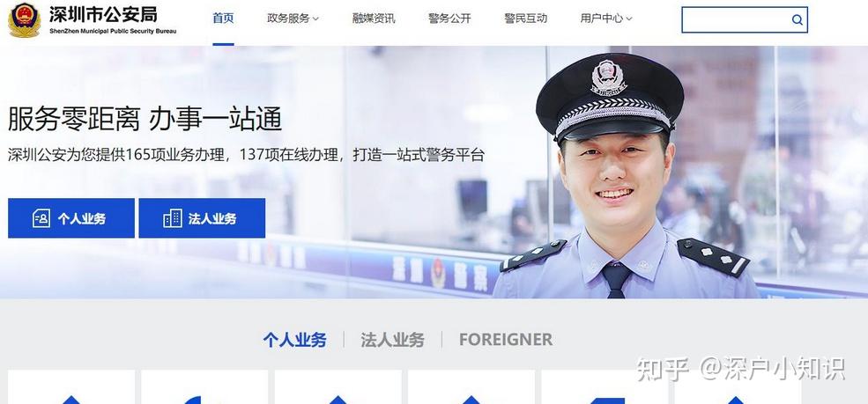This screenshot has height=404, width=868.
Task: Click the 深圳市公安局 site title text
Action: pos(103,14)
